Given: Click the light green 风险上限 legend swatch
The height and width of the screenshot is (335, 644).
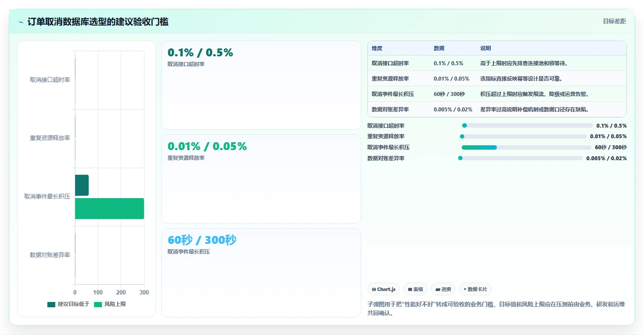Looking at the screenshot, I should coord(98,304).
